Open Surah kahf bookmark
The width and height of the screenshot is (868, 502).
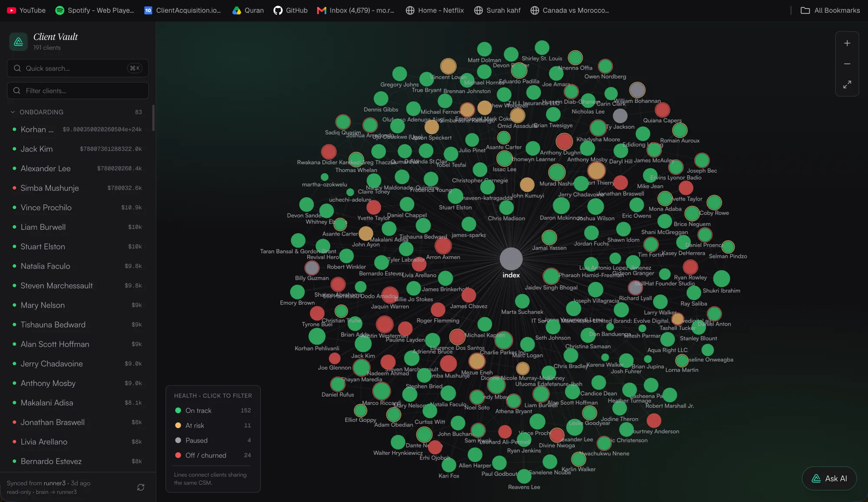tap(497, 10)
